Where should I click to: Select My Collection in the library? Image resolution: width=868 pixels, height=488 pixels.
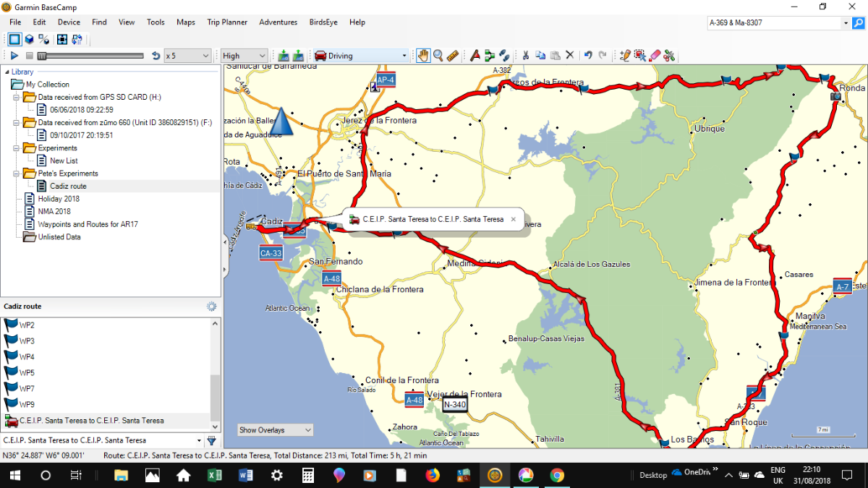pyautogui.click(x=48, y=85)
